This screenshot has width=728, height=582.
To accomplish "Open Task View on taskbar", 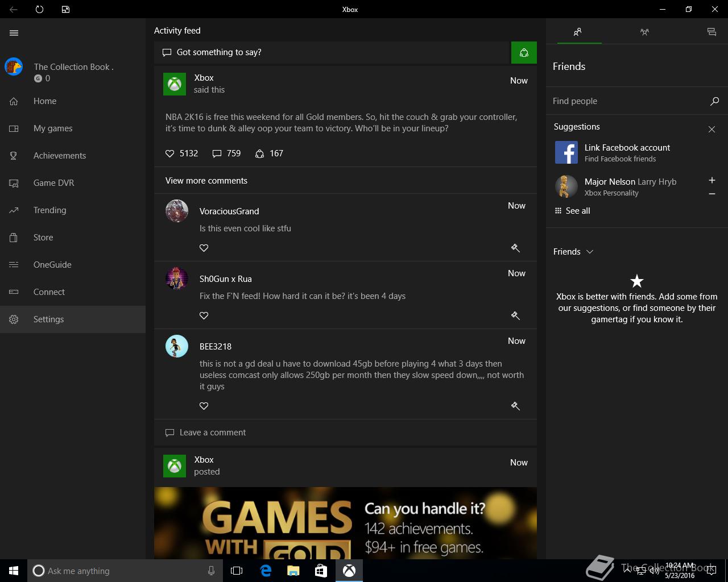I will point(237,571).
